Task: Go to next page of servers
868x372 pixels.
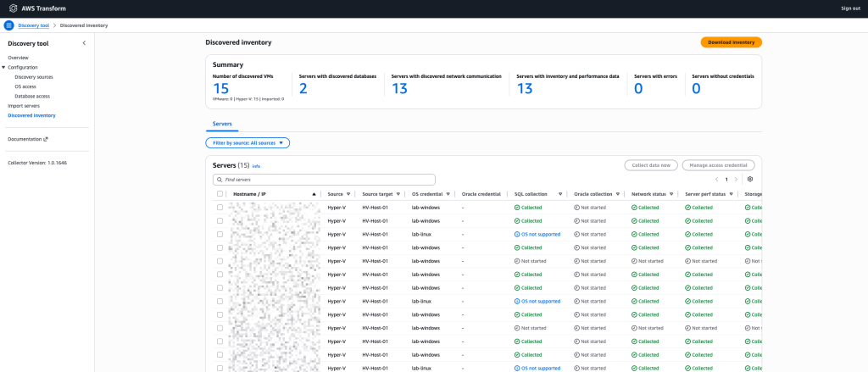Action: 736,180
